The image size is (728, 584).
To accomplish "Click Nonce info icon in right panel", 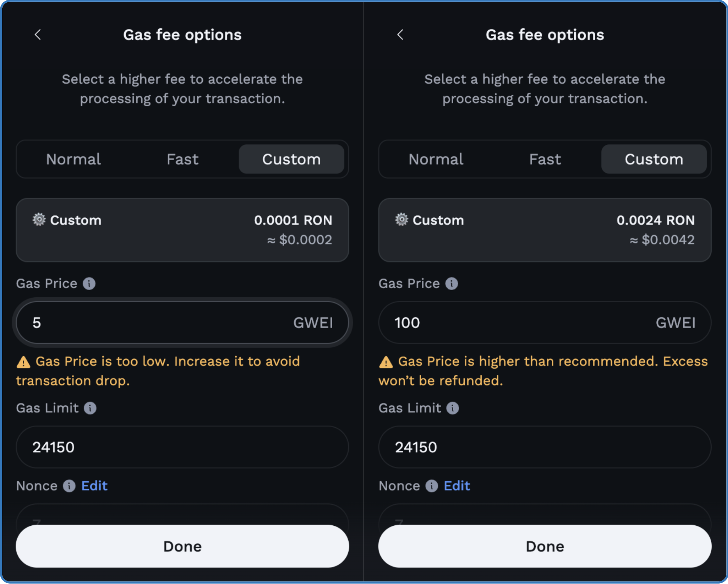I will 432,486.
